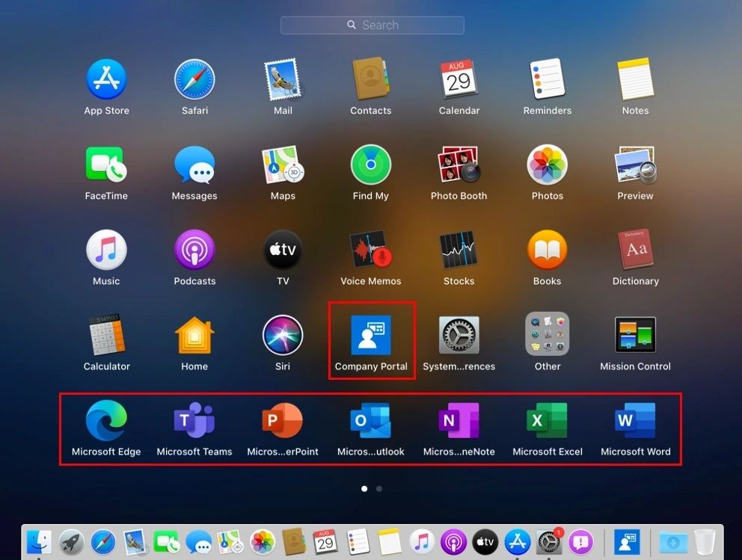Open Mail in Launchpad grid
This screenshot has height=560, width=742.
pos(283,79)
